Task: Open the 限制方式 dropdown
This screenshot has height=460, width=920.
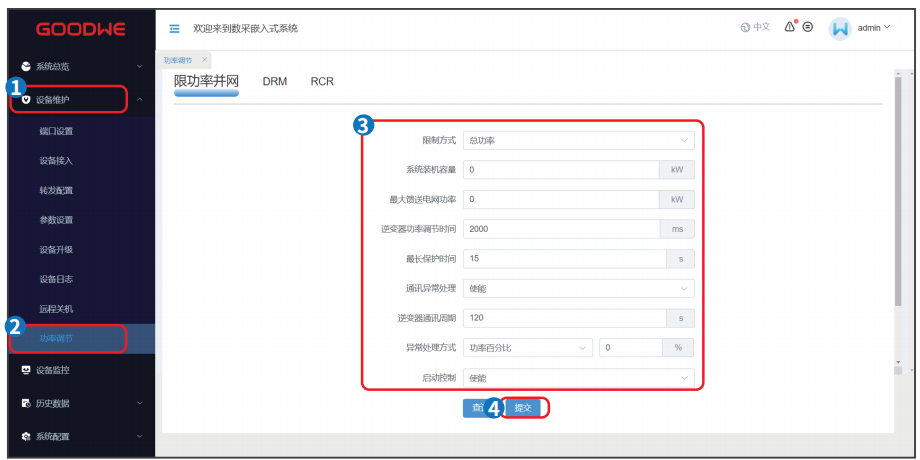Action: 579,140
